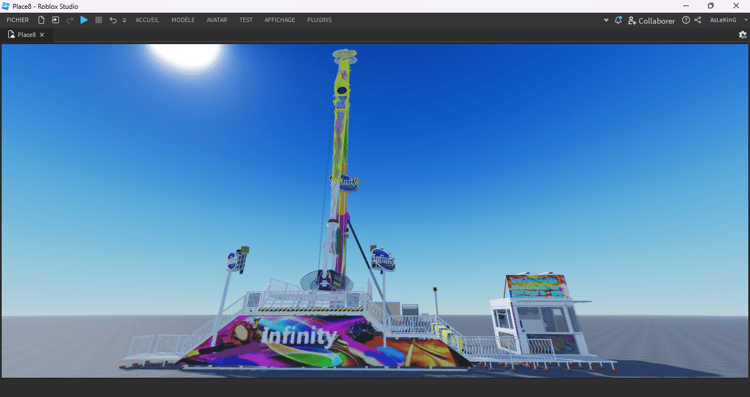Switch to the ACCUEIL ribbon tab
750x397 pixels.
[x=147, y=20]
